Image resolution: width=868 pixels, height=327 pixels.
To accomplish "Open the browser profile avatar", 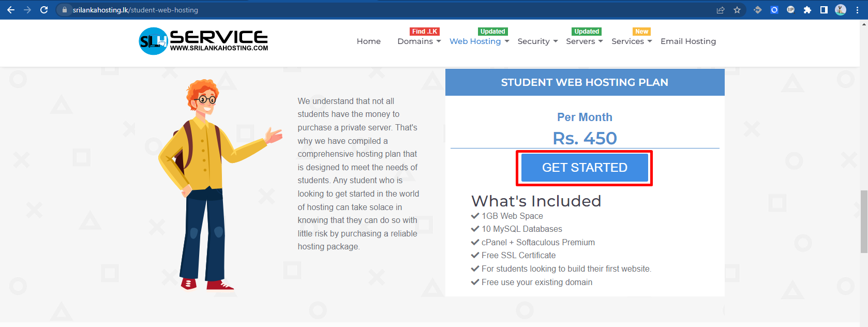I will pyautogui.click(x=840, y=9).
